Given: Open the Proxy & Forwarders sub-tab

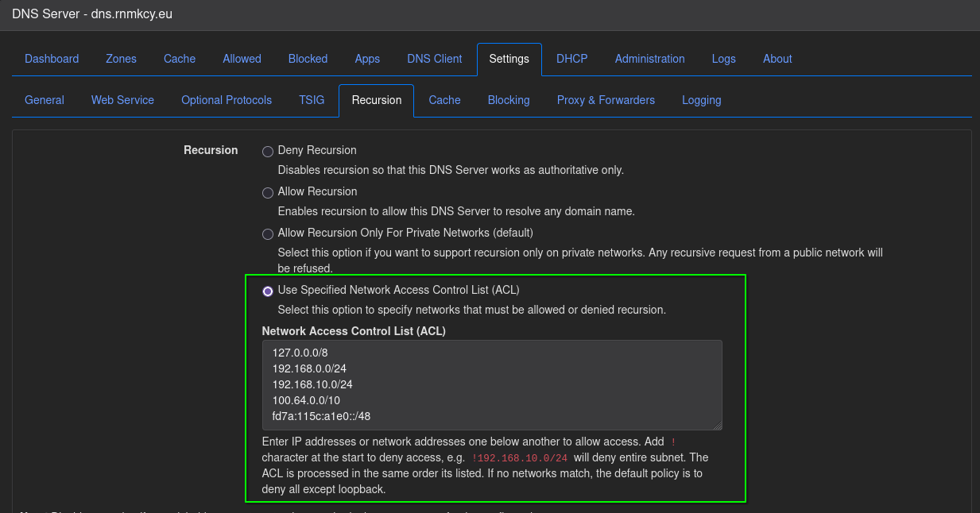Looking at the screenshot, I should pos(606,100).
